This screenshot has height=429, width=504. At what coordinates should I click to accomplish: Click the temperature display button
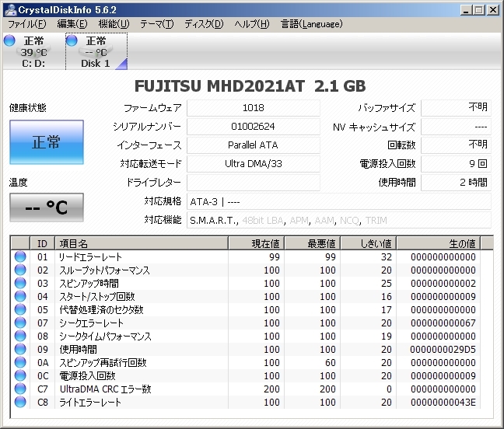pyautogui.click(x=46, y=208)
